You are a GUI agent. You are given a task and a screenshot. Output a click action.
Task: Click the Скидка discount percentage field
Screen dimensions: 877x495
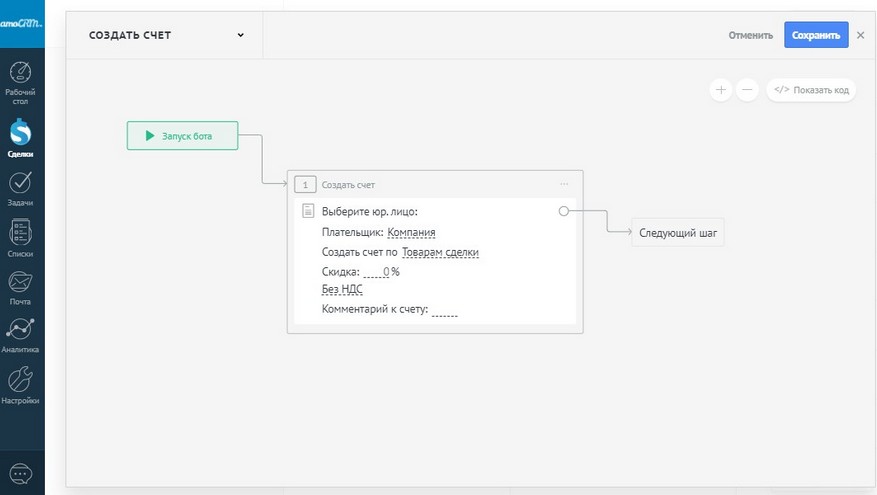tap(377, 271)
